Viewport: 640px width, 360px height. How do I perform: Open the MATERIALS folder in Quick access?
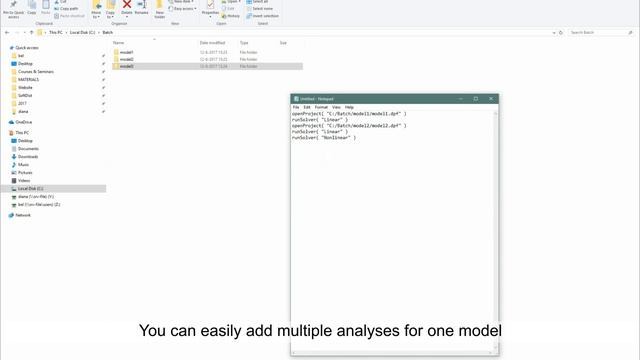[x=29, y=80]
